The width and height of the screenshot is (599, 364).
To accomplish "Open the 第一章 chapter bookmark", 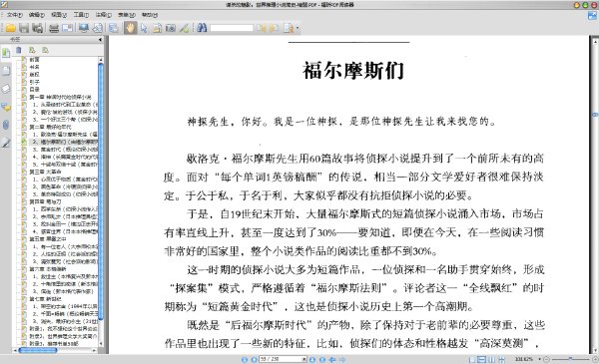I will click(x=60, y=97).
